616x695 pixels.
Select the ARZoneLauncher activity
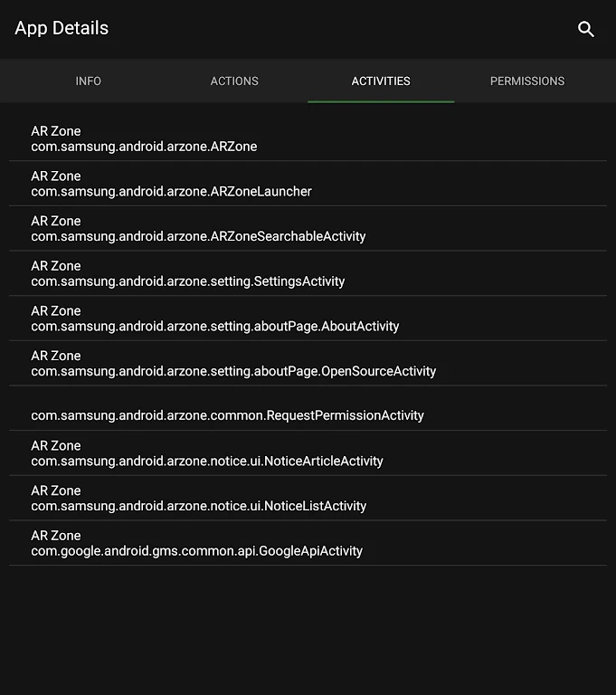pos(171,192)
